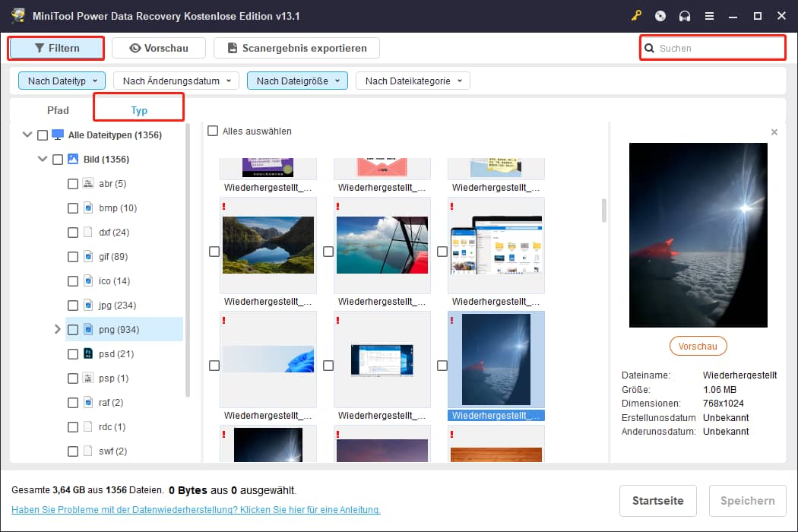This screenshot has height=532, width=798.
Task: Collapse the Alle Dateitypen tree node
Action: click(27, 135)
